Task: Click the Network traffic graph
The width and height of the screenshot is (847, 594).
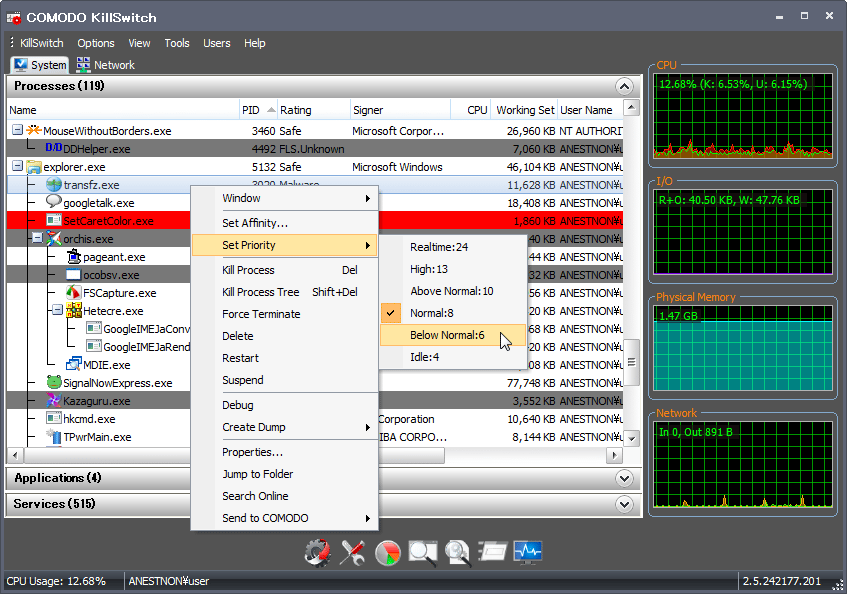Action: point(743,465)
